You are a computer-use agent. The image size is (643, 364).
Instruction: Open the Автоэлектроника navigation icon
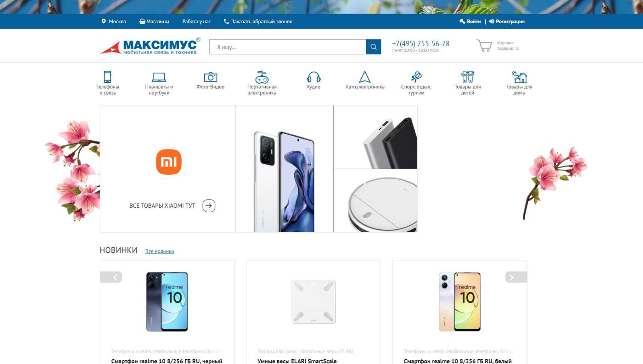point(365,77)
